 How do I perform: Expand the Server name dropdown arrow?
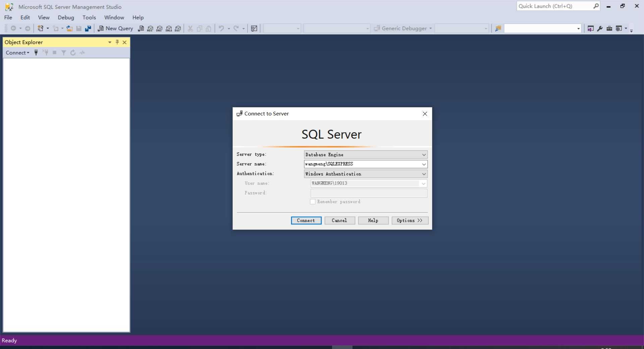point(424,164)
